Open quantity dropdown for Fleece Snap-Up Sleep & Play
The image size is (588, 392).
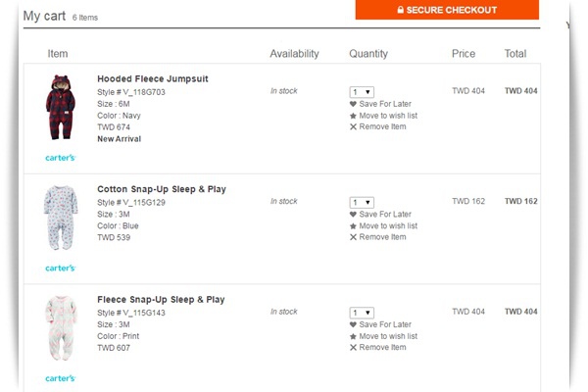[362, 313]
